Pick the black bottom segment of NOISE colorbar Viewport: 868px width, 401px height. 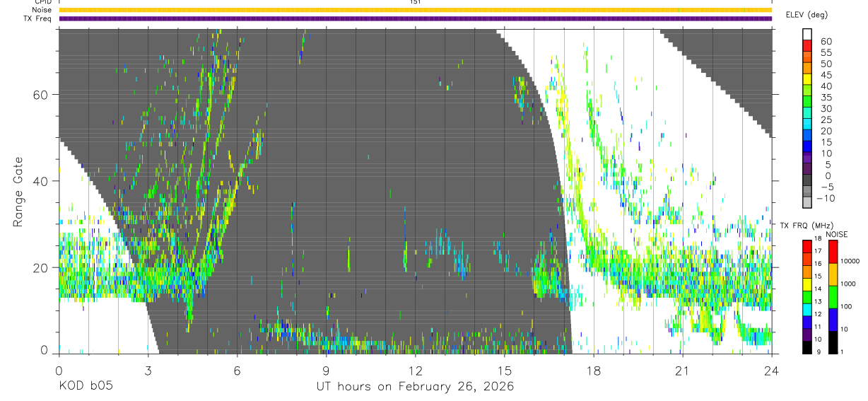832,342
